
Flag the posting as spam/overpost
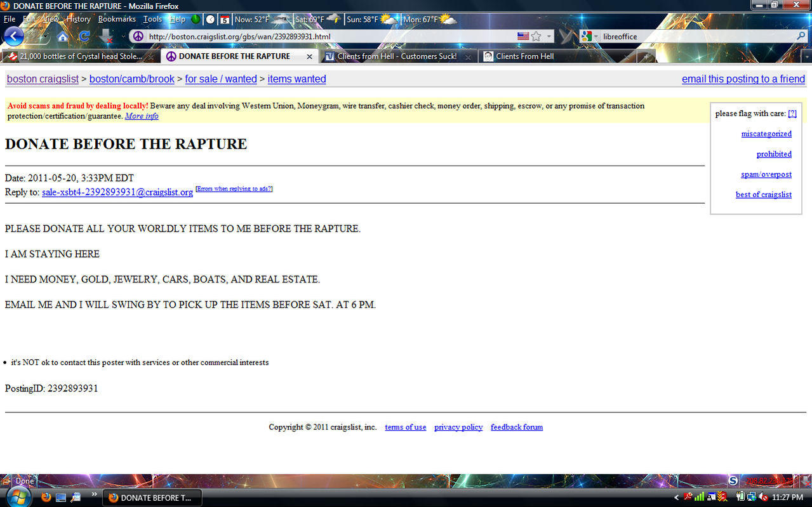tap(766, 174)
